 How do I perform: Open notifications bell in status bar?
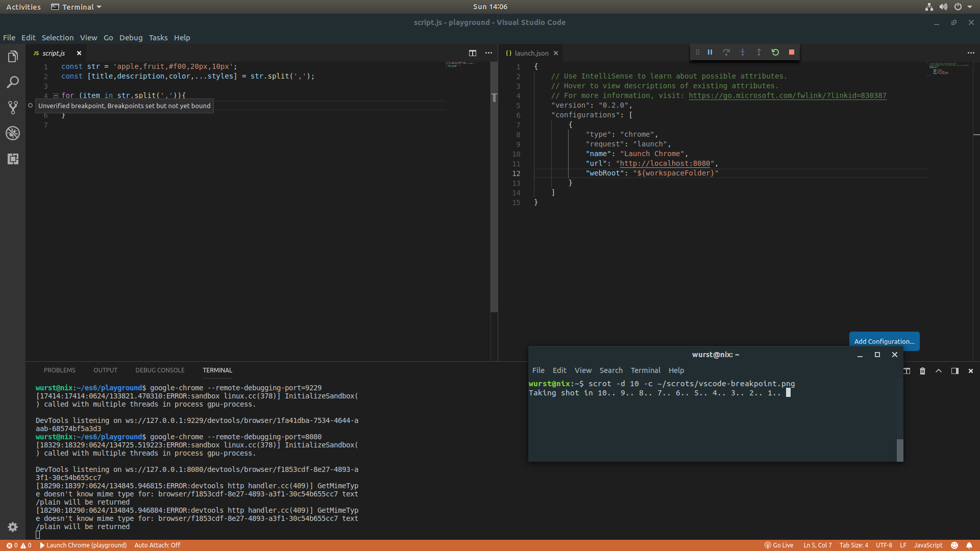tap(969, 545)
